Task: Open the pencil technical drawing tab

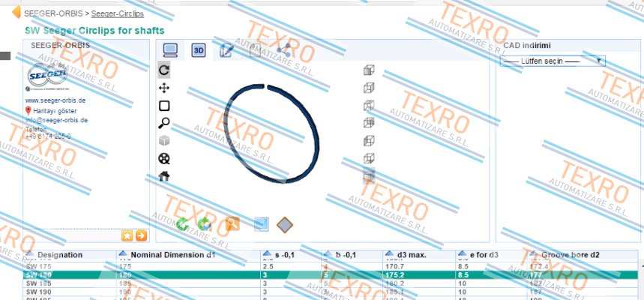Action: [226, 50]
